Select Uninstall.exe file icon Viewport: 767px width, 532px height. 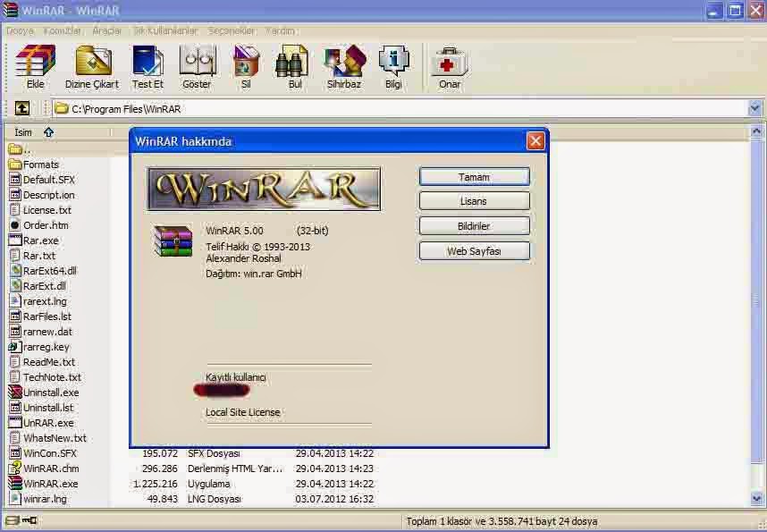point(15,392)
